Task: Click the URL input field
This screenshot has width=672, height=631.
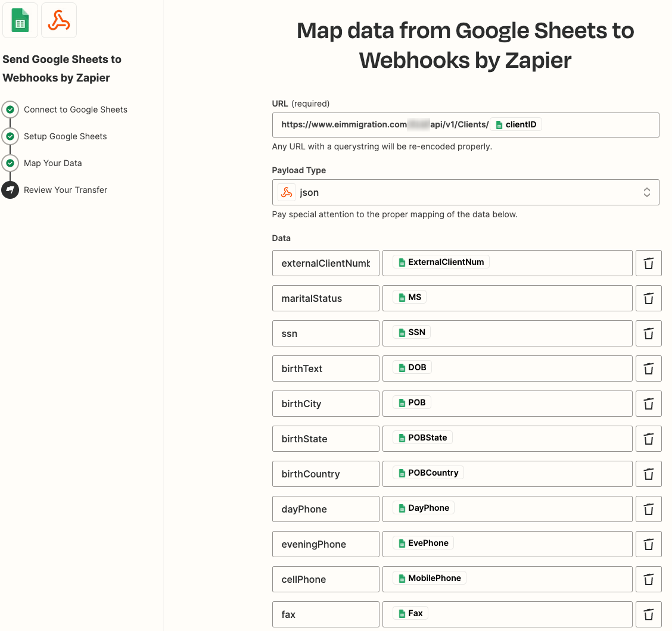Action: click(x=465, y=124)
